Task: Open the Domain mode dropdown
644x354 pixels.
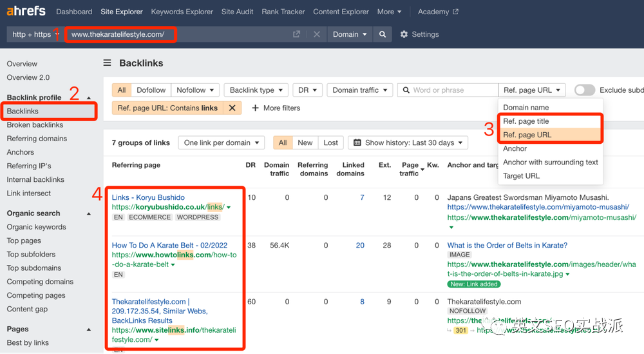Action: pyautogui.click(x=350, y=34)
